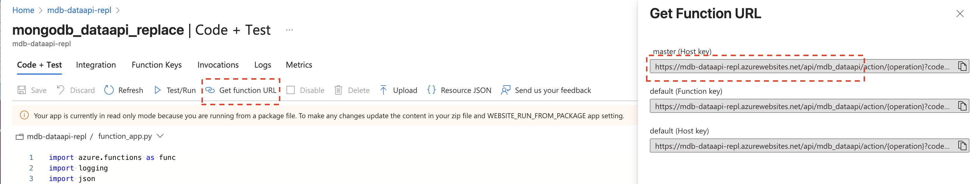Run the function via Test/Run
The image size is (980, 184).
coord(157,90)
